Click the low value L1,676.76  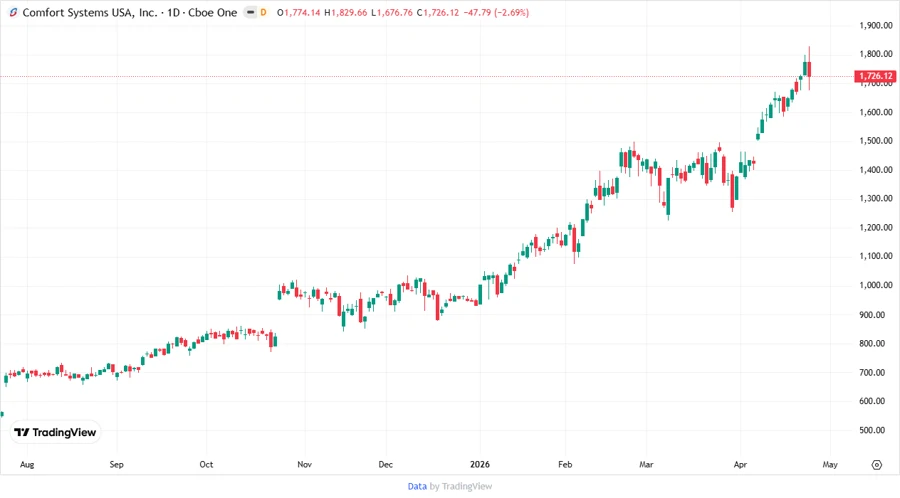coord(392,12)
